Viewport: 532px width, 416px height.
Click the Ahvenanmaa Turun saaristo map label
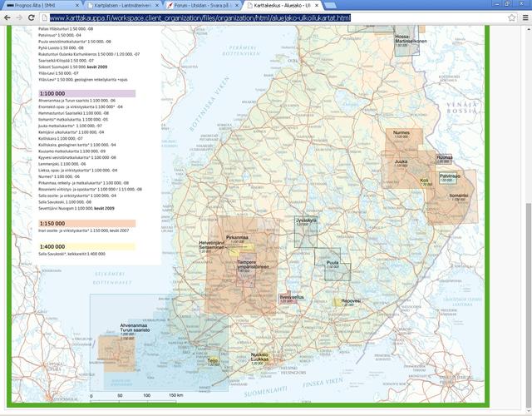tap(135, 327)
